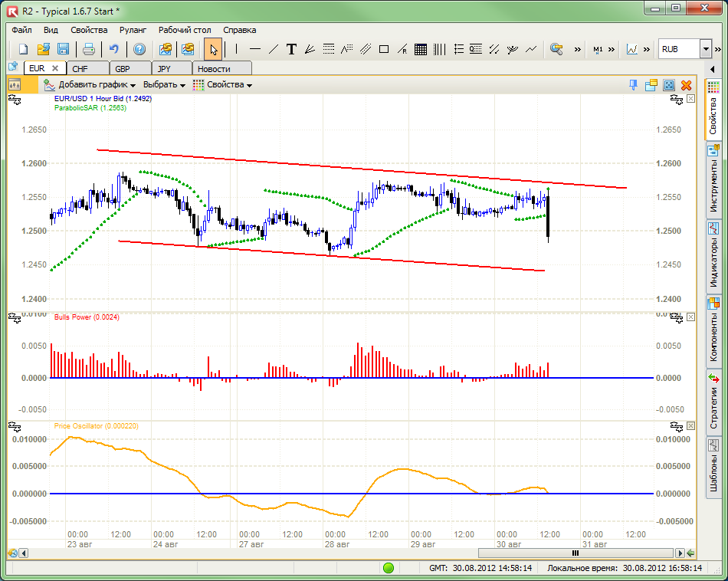Open the Добавить график dropdown

90,84
